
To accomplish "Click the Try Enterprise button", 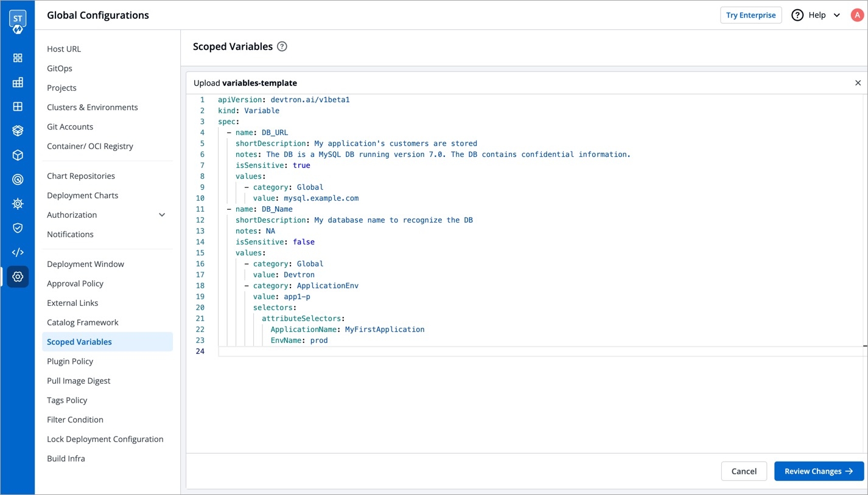I will coord(751,15).
